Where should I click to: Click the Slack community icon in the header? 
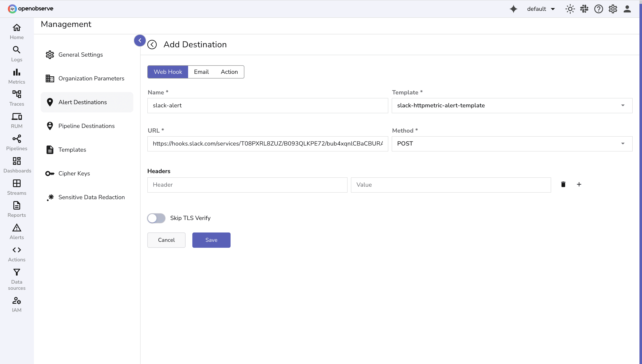coord(584,9)
